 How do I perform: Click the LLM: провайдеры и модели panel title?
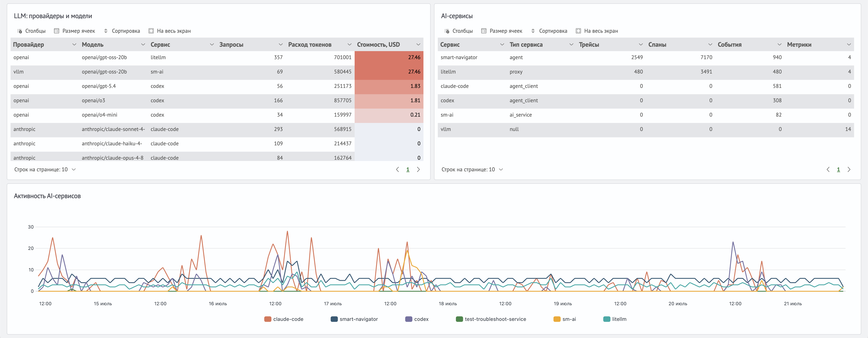(53, 16)
